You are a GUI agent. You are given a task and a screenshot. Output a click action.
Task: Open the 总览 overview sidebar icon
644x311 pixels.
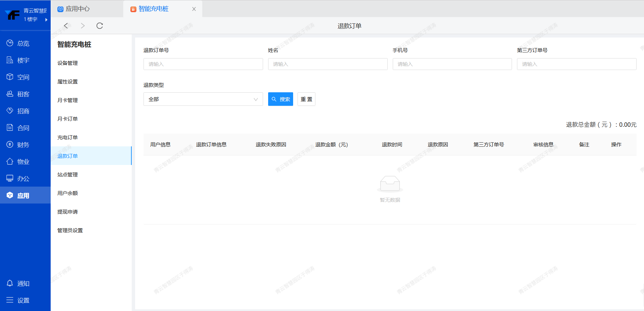pos(10,43)
